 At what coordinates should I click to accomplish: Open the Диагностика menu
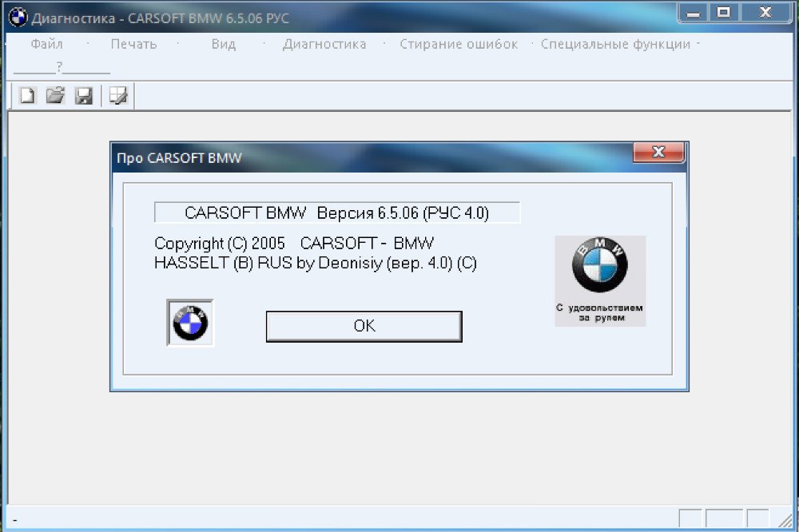tap(324, 45)
